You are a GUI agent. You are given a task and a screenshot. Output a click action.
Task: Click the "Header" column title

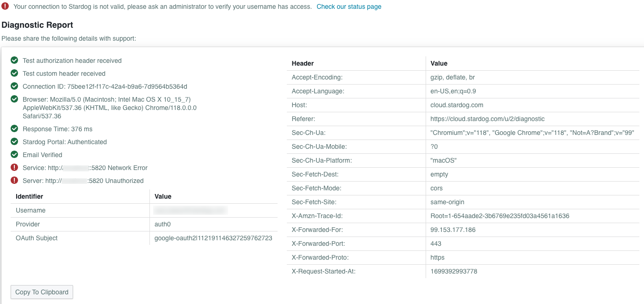point(302,63)
